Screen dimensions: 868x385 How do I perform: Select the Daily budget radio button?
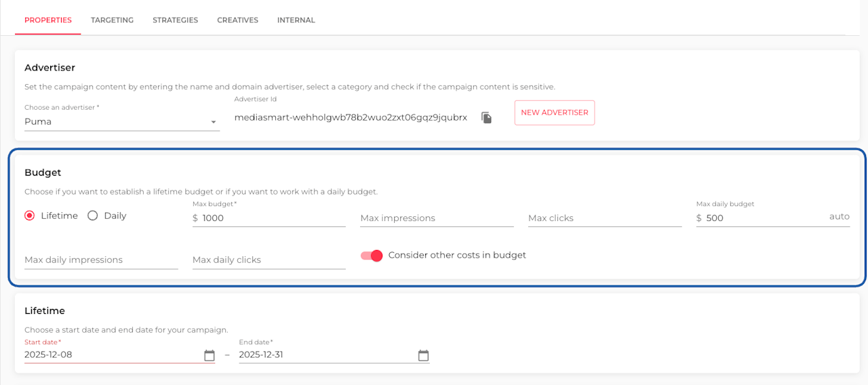[x=93, y=216]
